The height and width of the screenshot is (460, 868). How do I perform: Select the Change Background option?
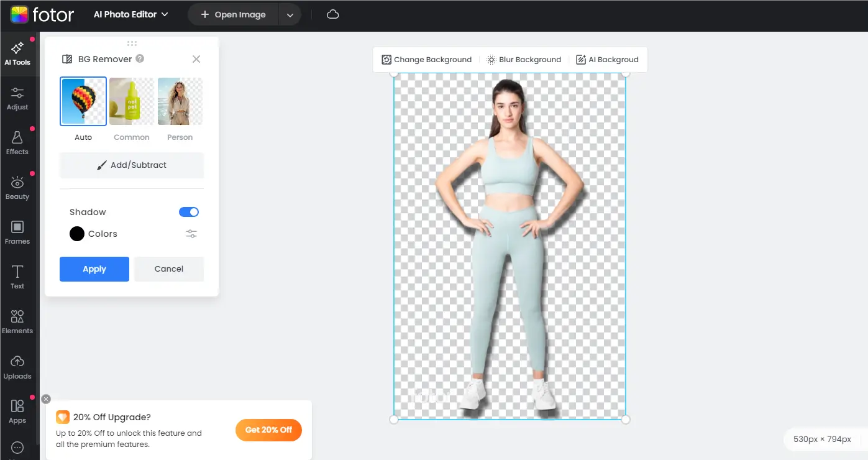pyautogui.click(x=426, y=60)
